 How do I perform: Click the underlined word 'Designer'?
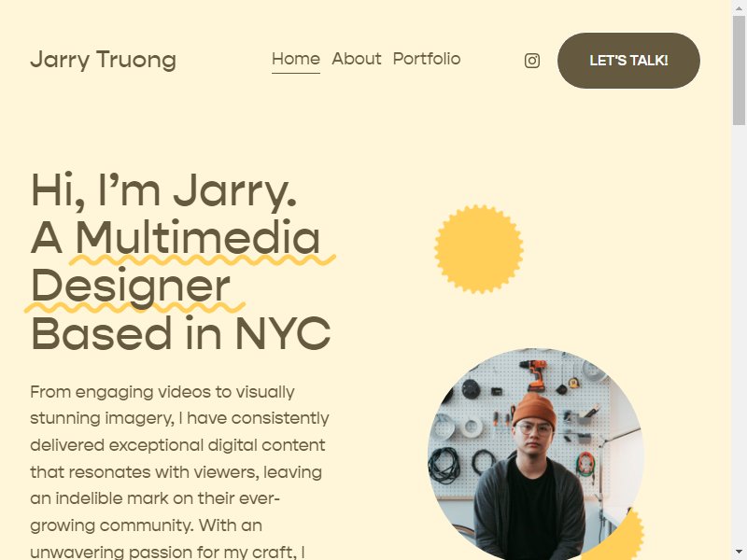pyautogui.click(x=131, y=286)
